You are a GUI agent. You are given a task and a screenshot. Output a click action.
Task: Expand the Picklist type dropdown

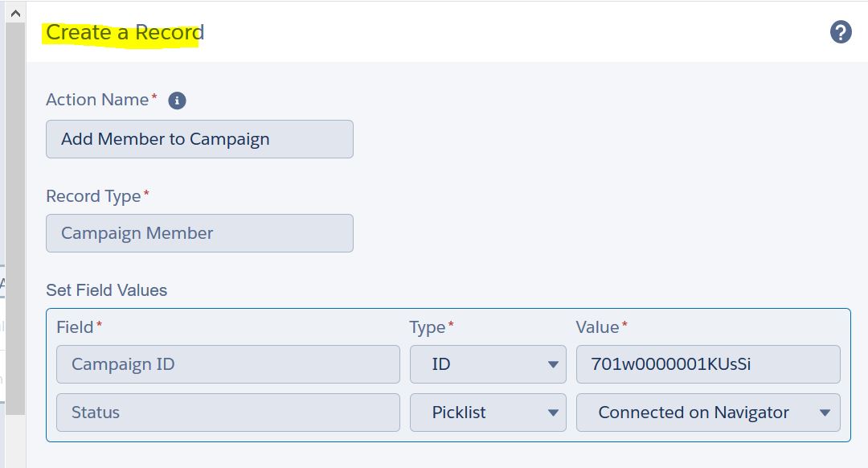pyautogui.click(x=488, y=413)
